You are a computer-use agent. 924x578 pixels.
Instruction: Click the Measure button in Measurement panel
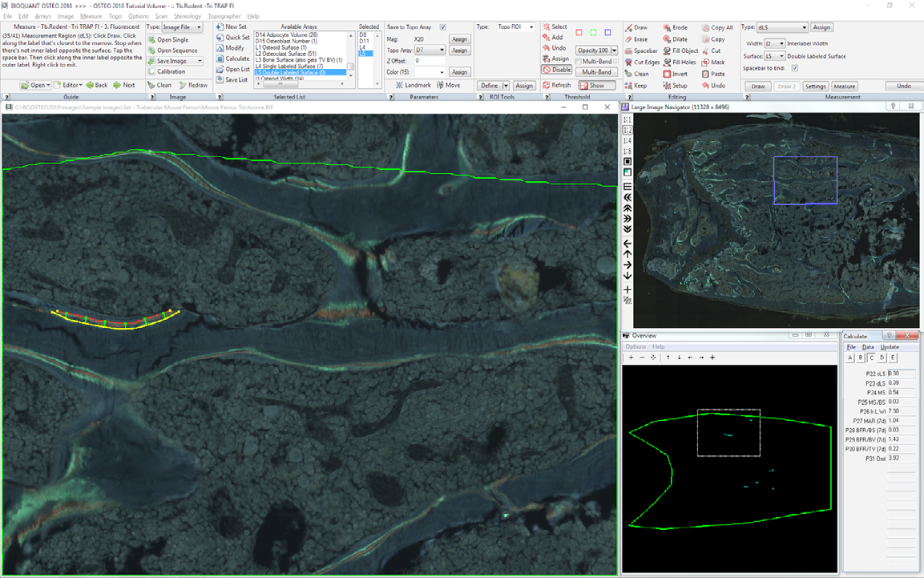845,87
